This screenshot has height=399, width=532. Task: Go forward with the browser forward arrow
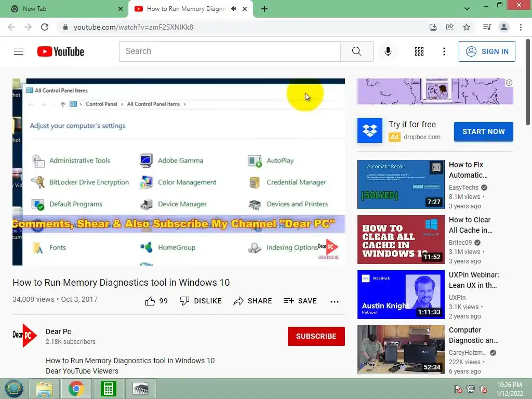click(28, 27)
